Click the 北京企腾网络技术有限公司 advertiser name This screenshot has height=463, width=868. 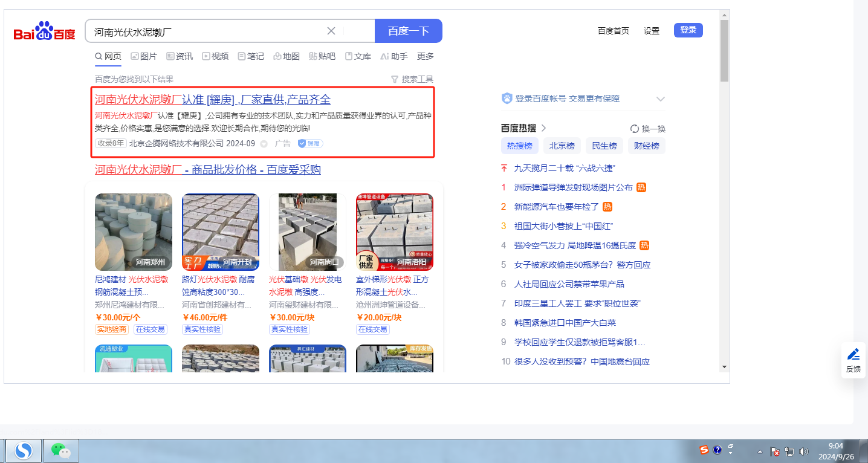pyautogui.click(x=177, y=144)
